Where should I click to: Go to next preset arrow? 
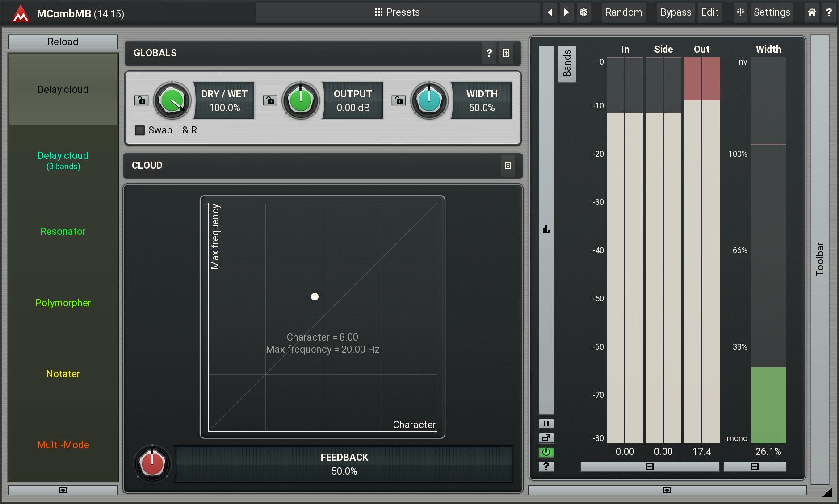pos(566,12)
